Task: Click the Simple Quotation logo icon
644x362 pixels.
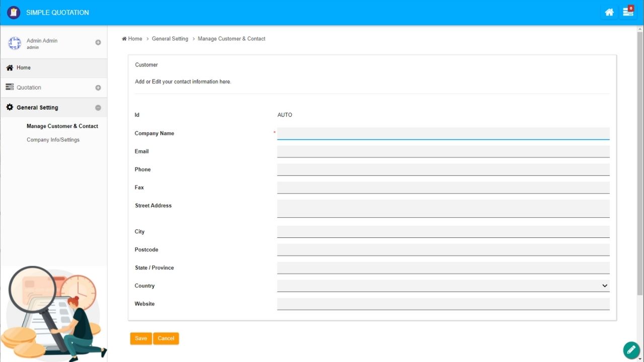Action: [14, 13]
